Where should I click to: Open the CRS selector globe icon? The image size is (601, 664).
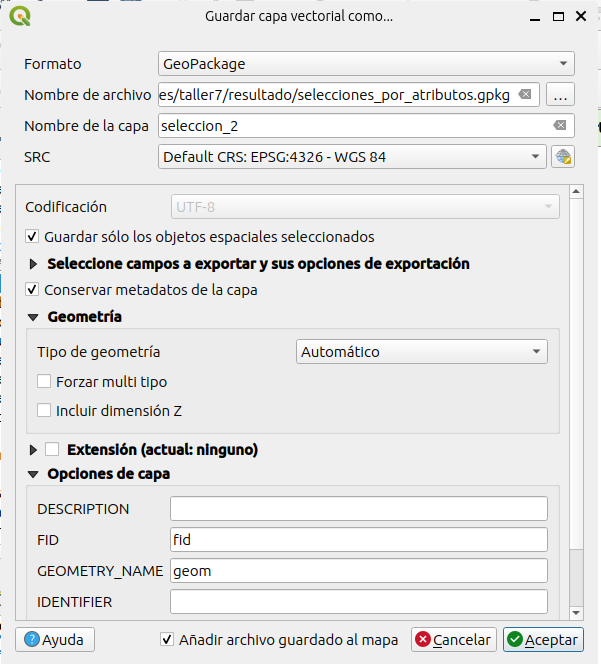564,157
